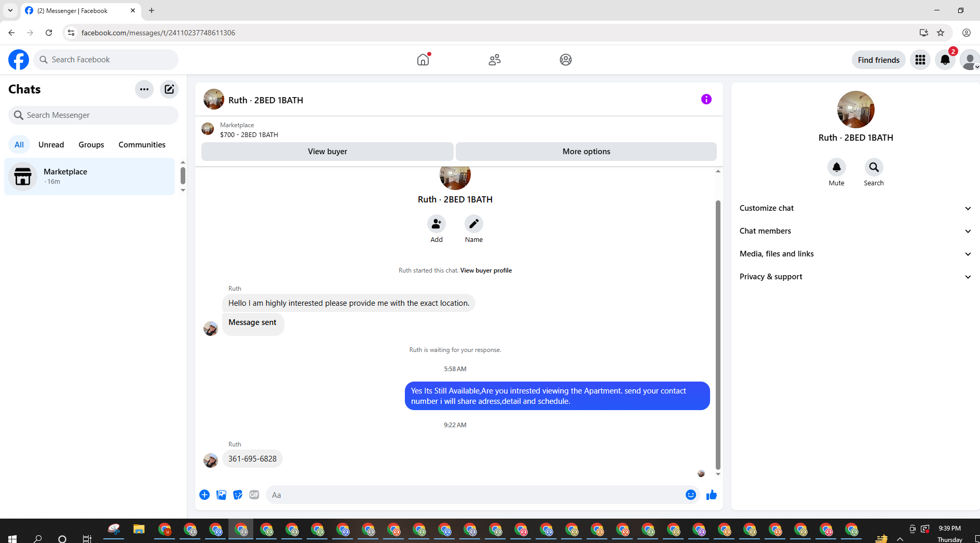Open the Facebook home logo
Image resolution: width=980 pixels, height=543 pixels.
point(19,60)
